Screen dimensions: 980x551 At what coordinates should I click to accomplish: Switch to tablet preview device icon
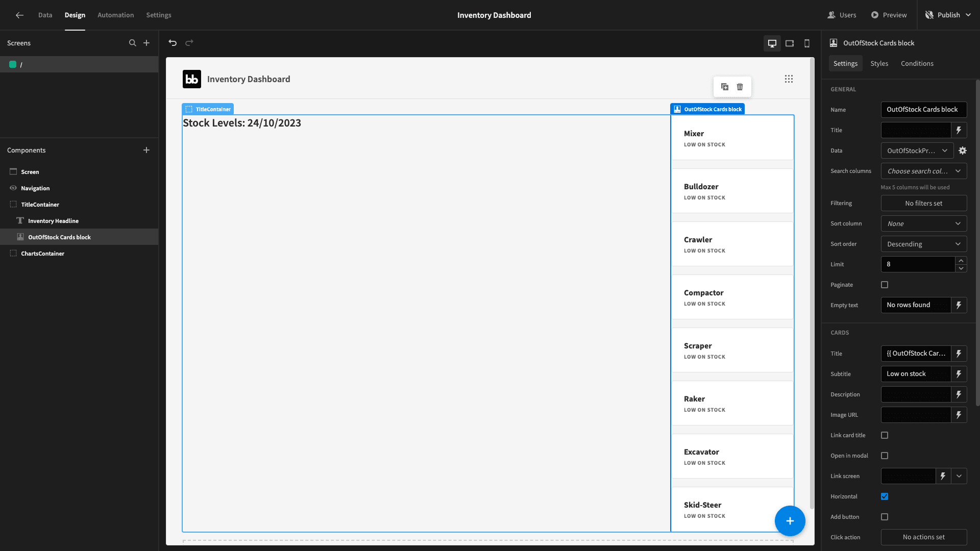[x=790, y=43]
